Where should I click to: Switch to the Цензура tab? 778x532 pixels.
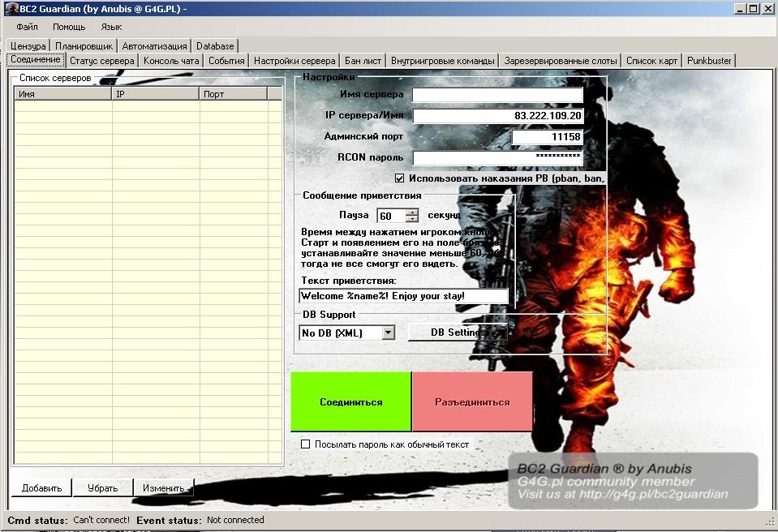[x=28, y=46]
